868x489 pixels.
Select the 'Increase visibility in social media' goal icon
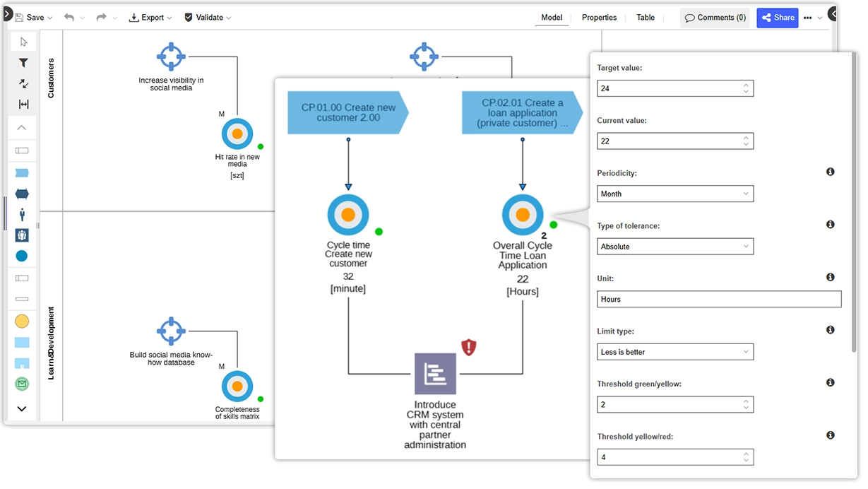click(171, 57)
